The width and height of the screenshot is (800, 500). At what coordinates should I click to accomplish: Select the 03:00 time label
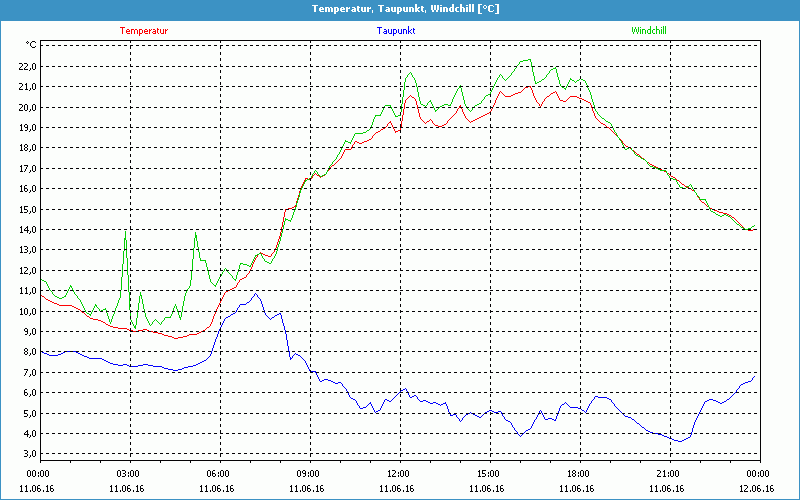(129, 473)
